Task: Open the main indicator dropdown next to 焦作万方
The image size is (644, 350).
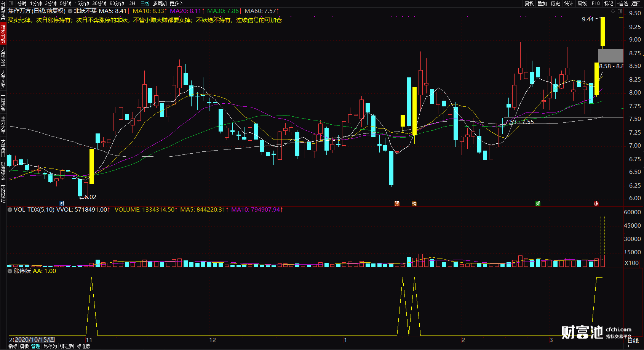Action: (70, 11)
